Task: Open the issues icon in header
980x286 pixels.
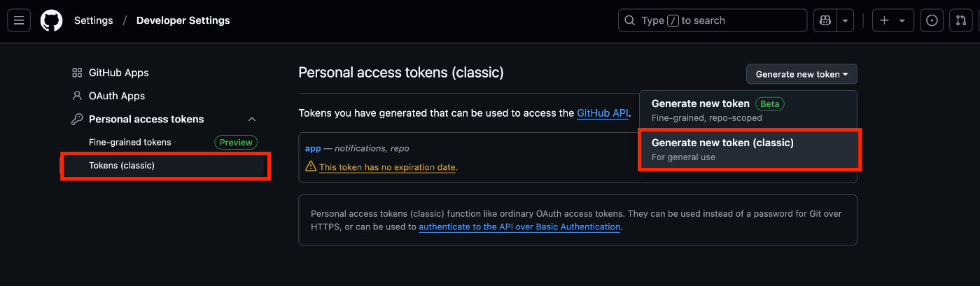Action: click(932, 21)
